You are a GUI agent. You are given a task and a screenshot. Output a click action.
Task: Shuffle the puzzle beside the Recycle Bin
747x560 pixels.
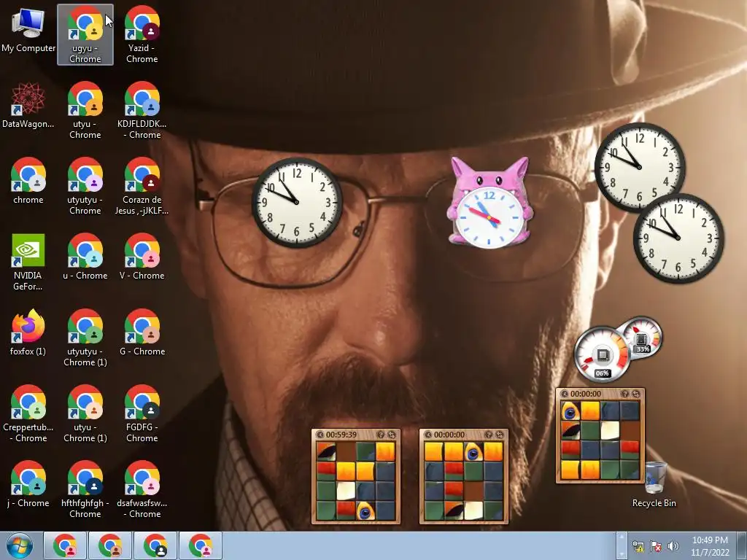[636, 394]
